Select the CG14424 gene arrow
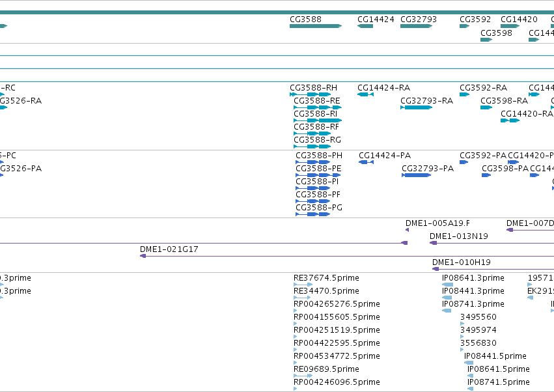Image resolution: width=554 pixels, height=392 pixels. 365,26
